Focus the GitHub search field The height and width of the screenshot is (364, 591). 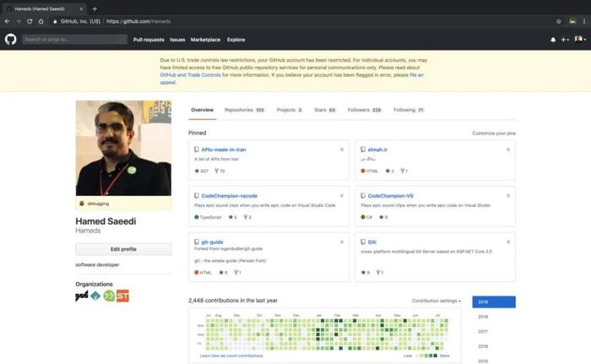click(x=74, y=39)
